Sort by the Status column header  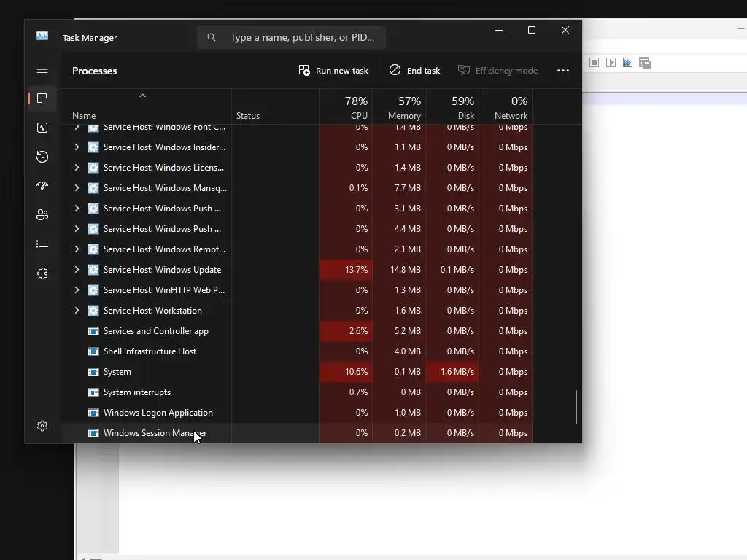[275, 106]
